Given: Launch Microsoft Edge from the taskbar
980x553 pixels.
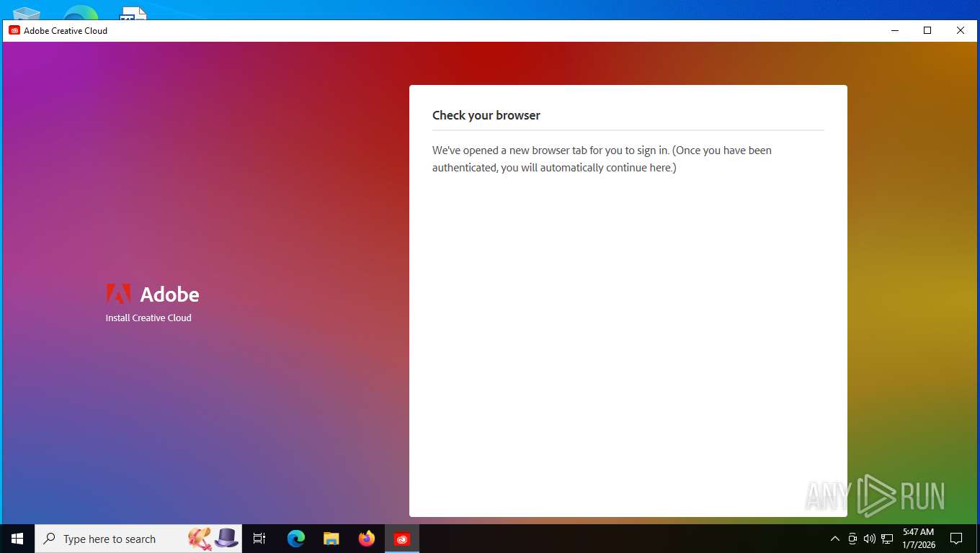Looking at the screenshot, I should coord(296,539).
